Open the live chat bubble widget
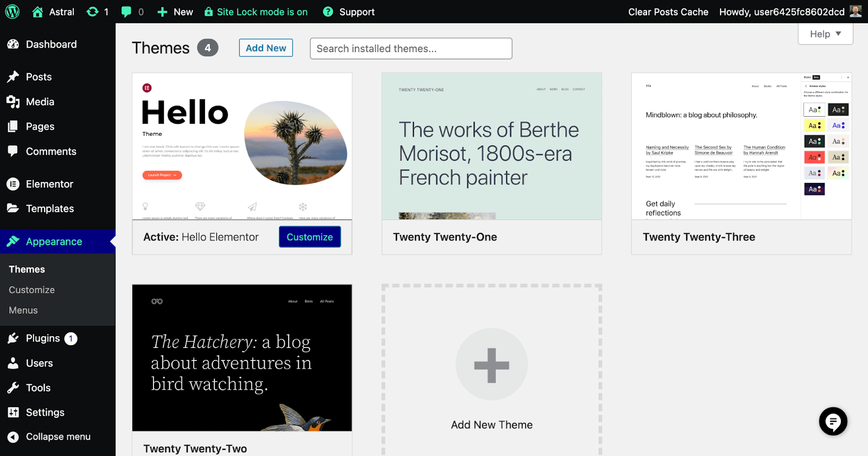 tap(833, 421)
